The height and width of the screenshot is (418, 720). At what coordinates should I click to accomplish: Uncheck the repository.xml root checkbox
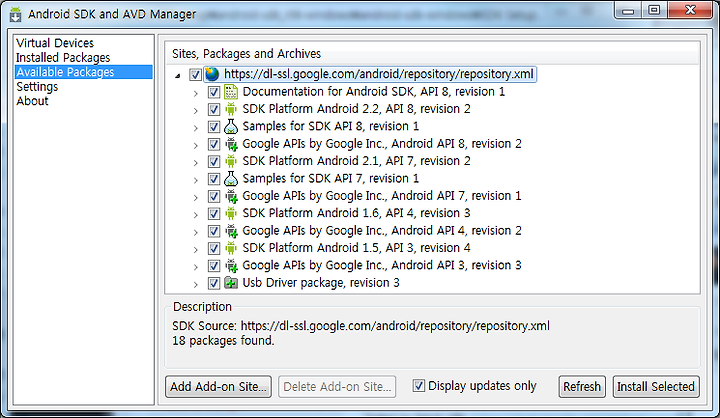point(195,74)
